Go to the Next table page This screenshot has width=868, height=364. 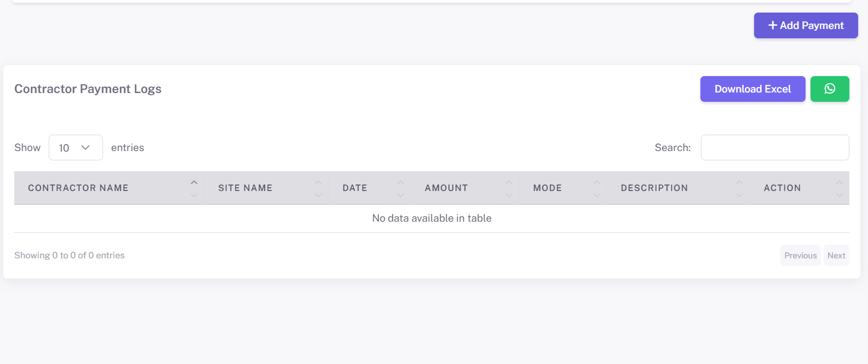pos(836,256)
